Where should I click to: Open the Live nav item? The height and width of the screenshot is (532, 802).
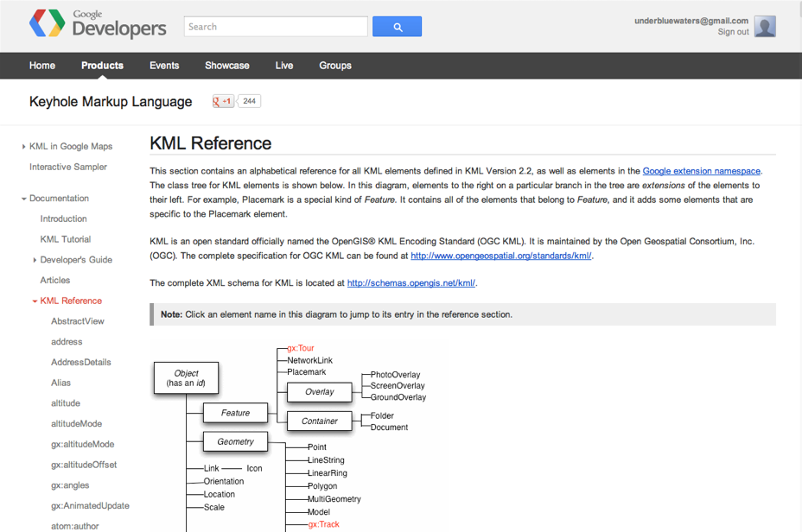283,66
